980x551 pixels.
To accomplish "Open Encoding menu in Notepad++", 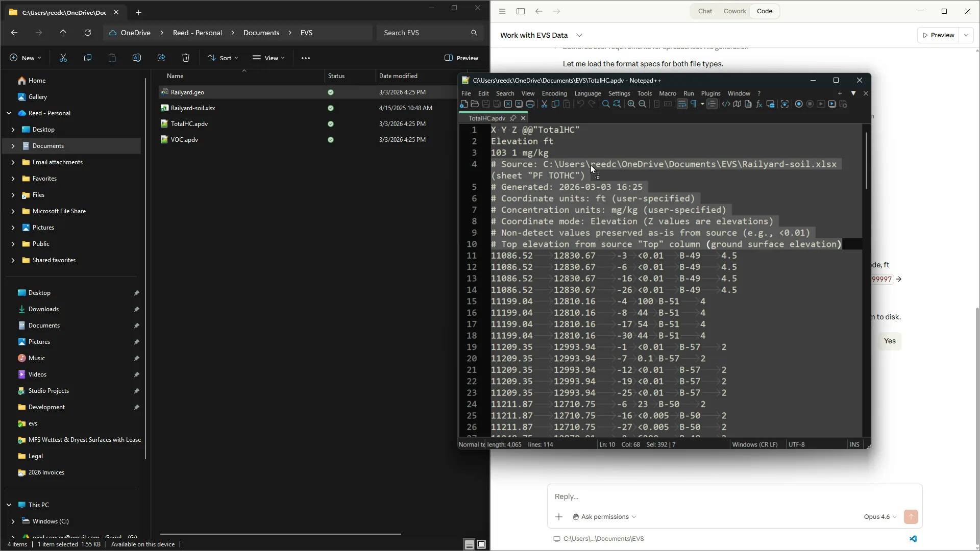I will (554, 94).
